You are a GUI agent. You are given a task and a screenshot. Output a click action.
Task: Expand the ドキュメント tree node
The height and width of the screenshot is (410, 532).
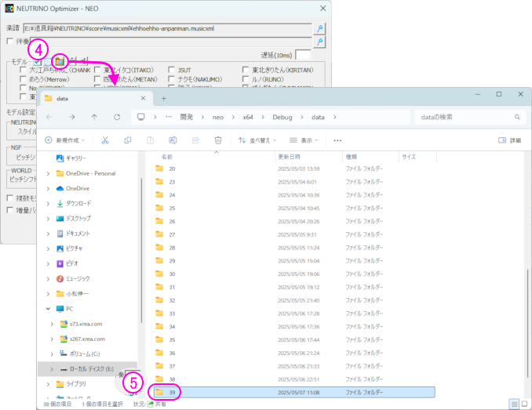(x=48, y=234)
